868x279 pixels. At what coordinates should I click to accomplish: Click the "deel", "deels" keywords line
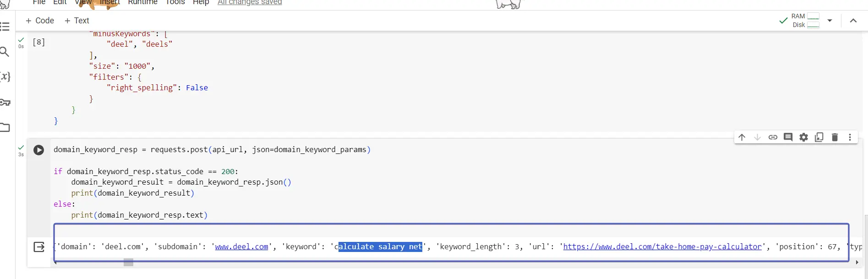[x=140, y=44]
